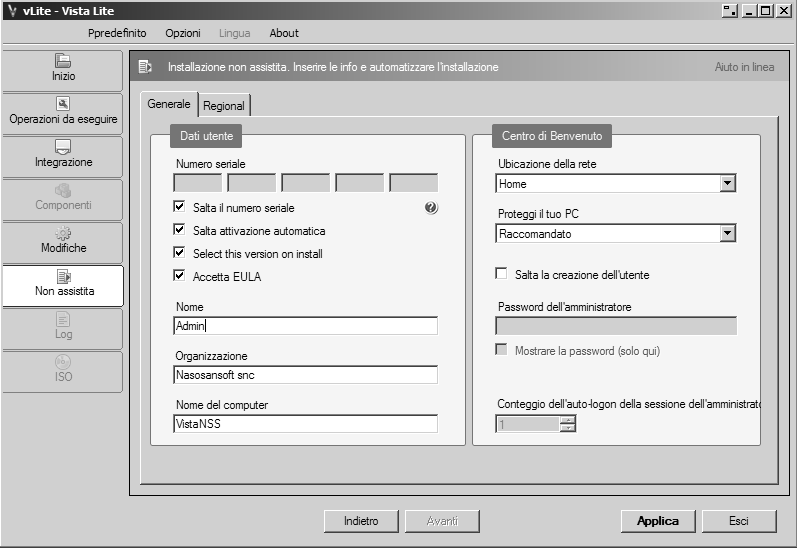This screenshot has height=548, width=797.
Task: Click the Indietro button
Action: 361,521
